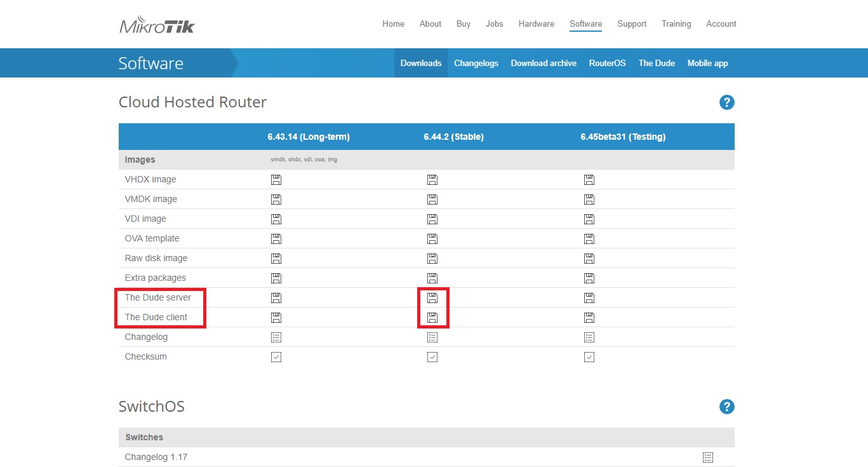Click Raw disk image row label
This screenshot has height=467, width=868.
click(x=156, y=258)
